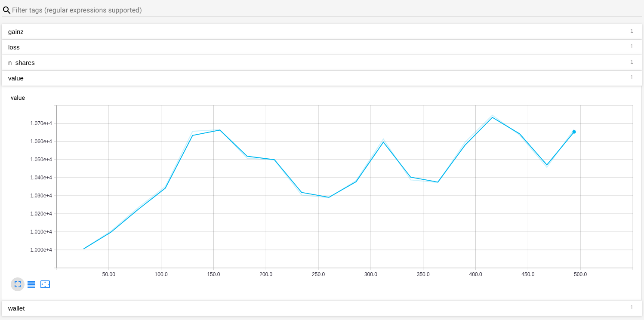Click the 1.030e+4 y-axis label

coord(41,196)
